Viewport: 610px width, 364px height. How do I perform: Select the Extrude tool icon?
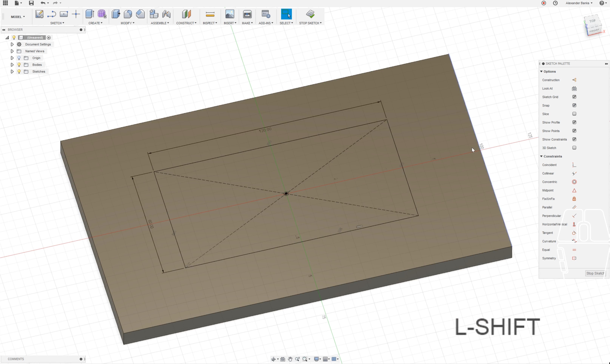[90, 14]
